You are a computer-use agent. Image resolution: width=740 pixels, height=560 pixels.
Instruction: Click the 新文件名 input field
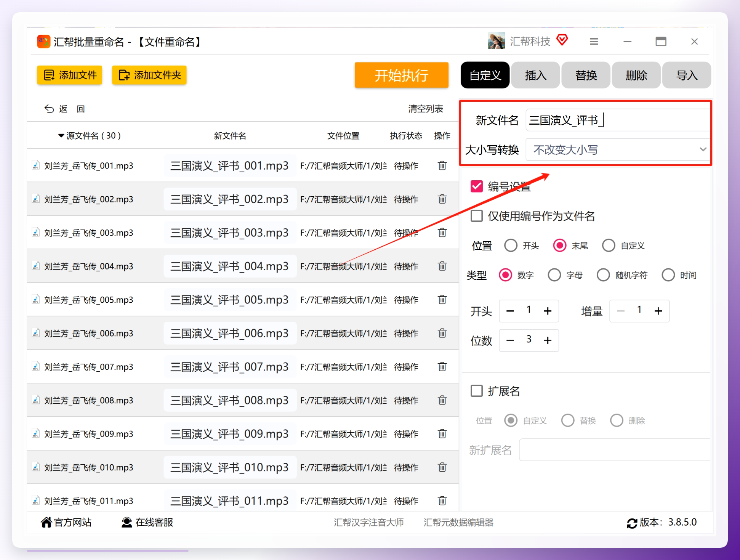tap(618, 120)
